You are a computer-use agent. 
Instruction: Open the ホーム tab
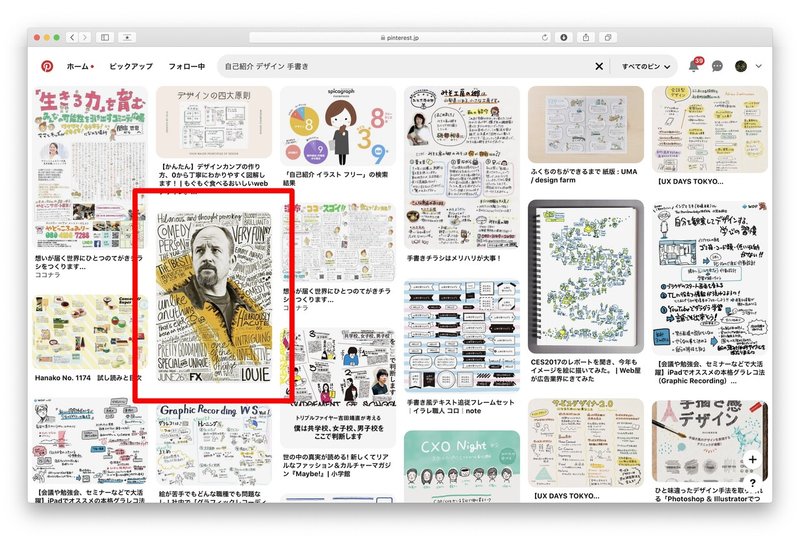click(78, 66)
